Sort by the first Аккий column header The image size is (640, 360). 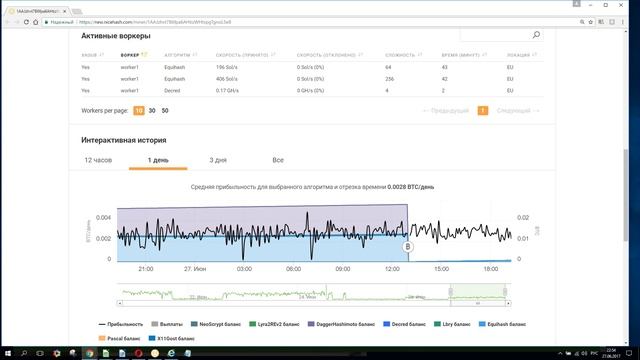coord(92,55)
